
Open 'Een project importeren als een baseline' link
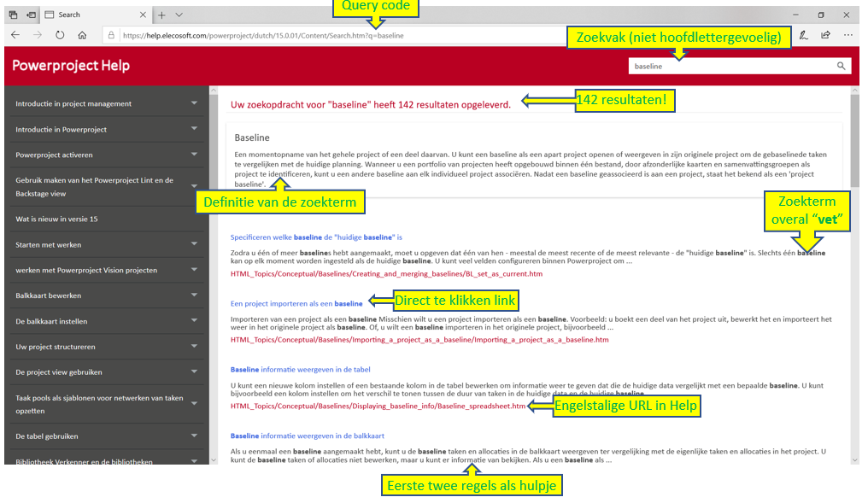(296, 304)
